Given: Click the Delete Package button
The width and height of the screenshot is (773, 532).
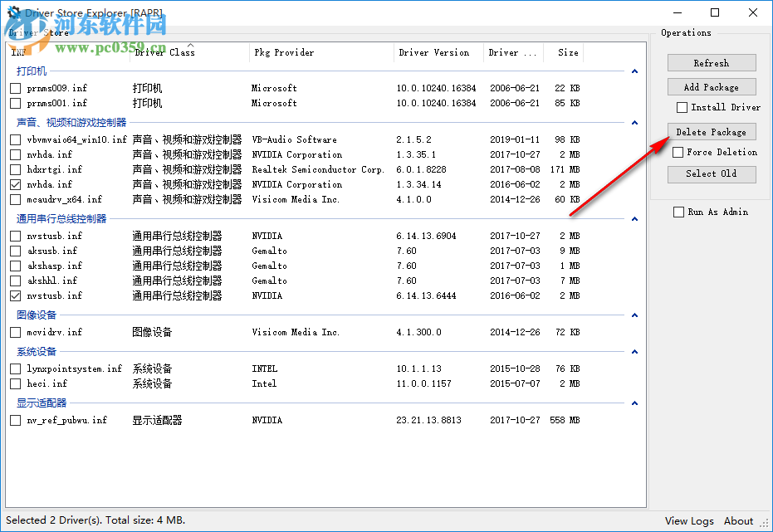Looking at the screenshot, I should click(x=711, y=131).
